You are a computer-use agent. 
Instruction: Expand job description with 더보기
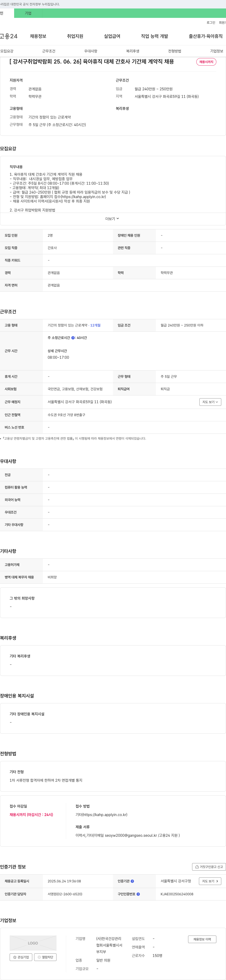click(x=112, y=219)
